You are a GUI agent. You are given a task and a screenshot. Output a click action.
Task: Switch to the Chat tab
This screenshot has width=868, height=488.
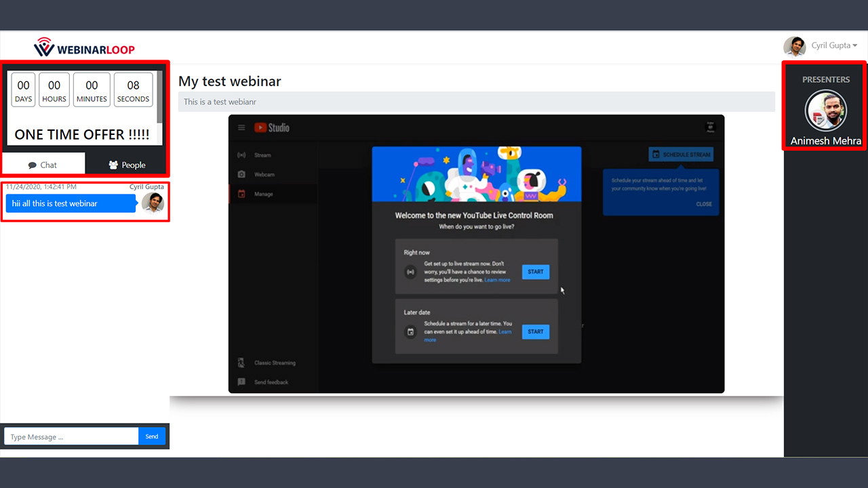43,165
